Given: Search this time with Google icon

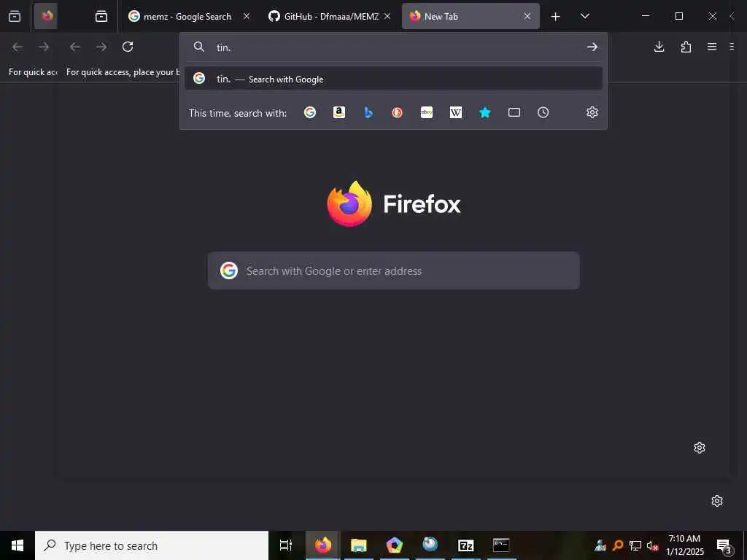Looking at the screenshot, I should (310, 112).
